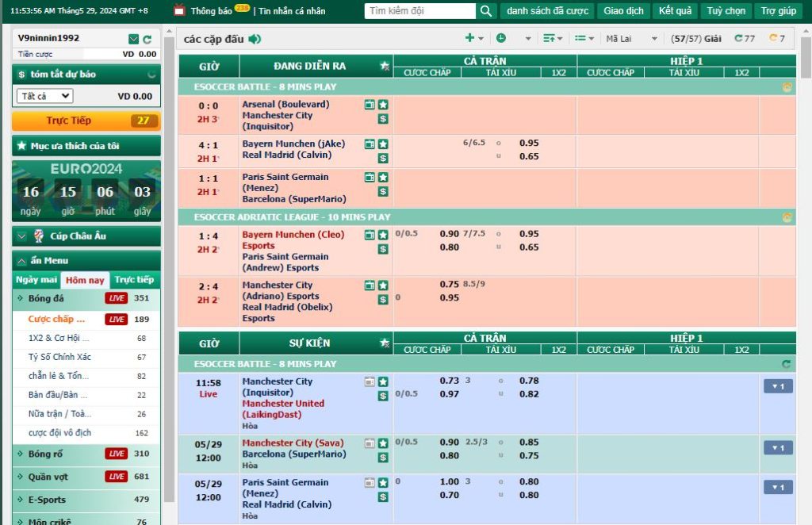Favorite the Arsenal (Boulevard) match
Screen dimensions: 812x525
[383, 105]
